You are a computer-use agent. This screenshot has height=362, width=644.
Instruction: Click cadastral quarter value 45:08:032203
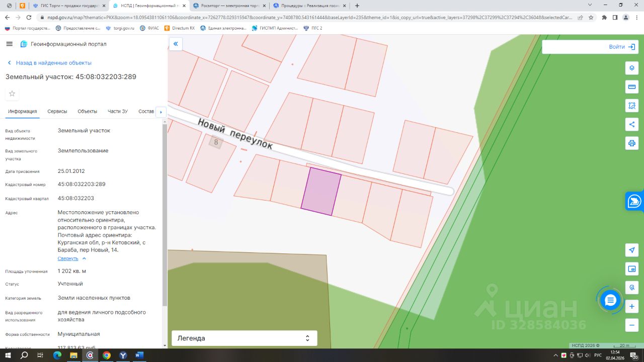pyautogui.click(x=76, y=198)
